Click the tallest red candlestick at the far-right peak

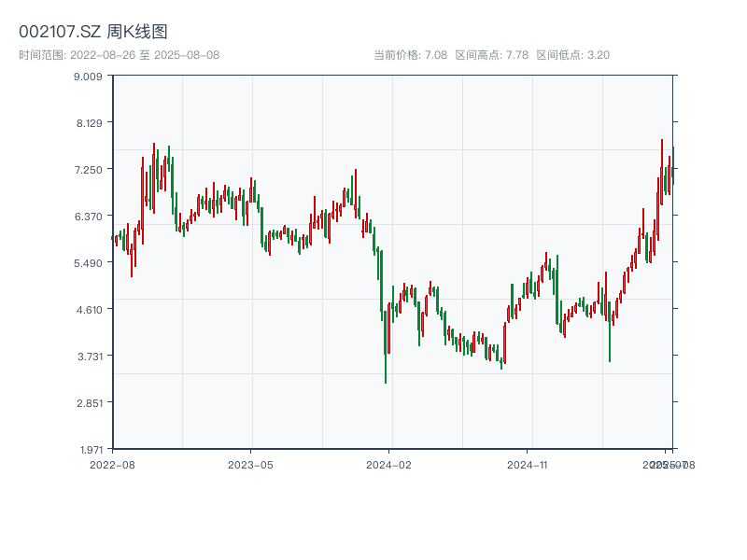coord(661,173)
